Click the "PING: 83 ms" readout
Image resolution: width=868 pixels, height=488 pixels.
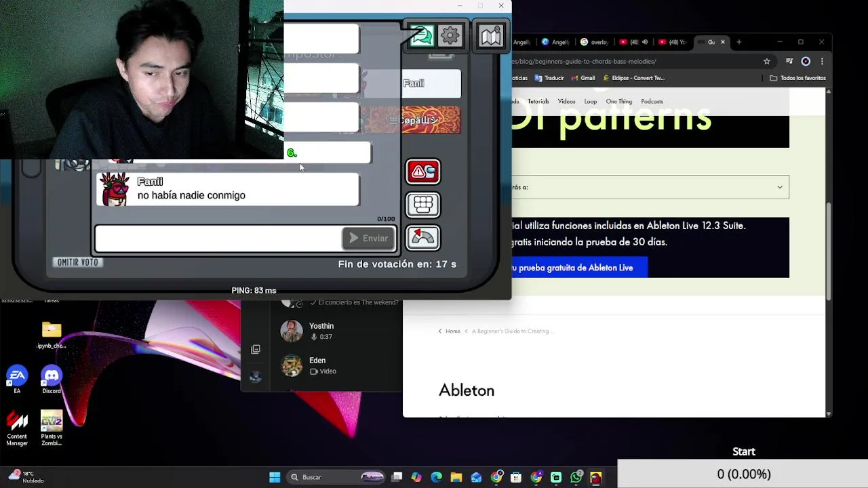[x=254, y=290]
